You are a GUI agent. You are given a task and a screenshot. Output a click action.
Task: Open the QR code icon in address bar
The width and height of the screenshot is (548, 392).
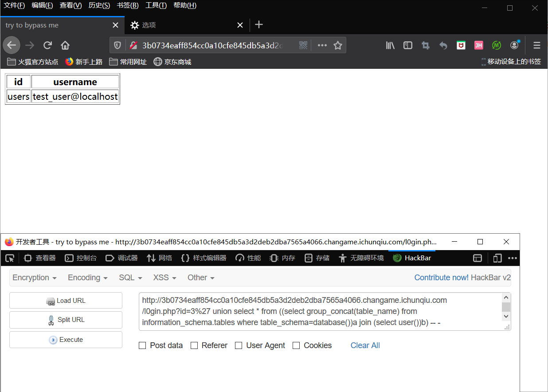pos(303,45)
